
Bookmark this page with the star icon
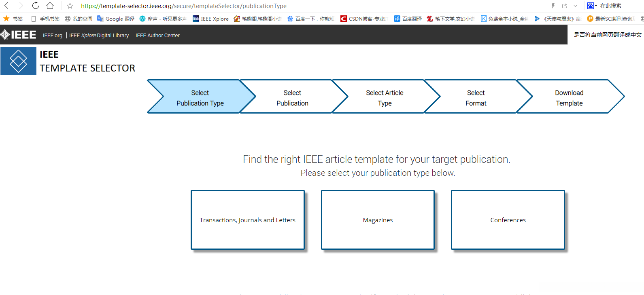point(70,6)
